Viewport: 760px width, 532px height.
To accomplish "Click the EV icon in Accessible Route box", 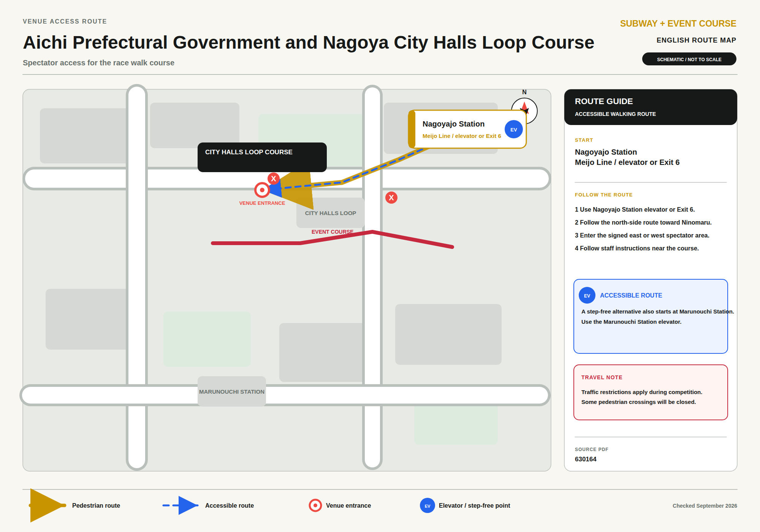I will click(x=587, y=295).
